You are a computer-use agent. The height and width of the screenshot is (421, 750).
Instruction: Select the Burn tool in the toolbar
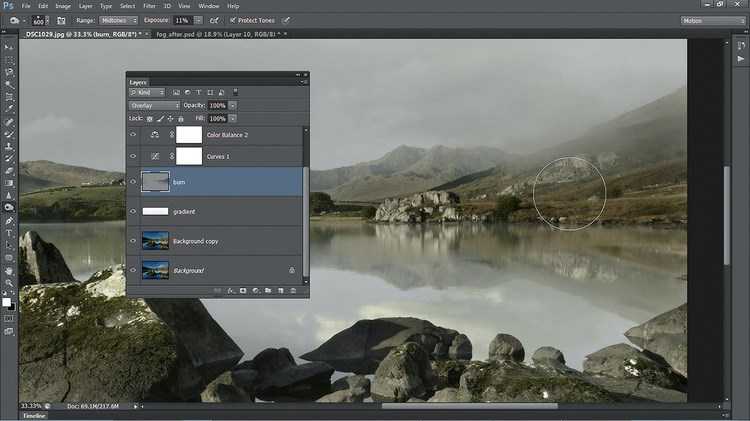tap(9, 207)
